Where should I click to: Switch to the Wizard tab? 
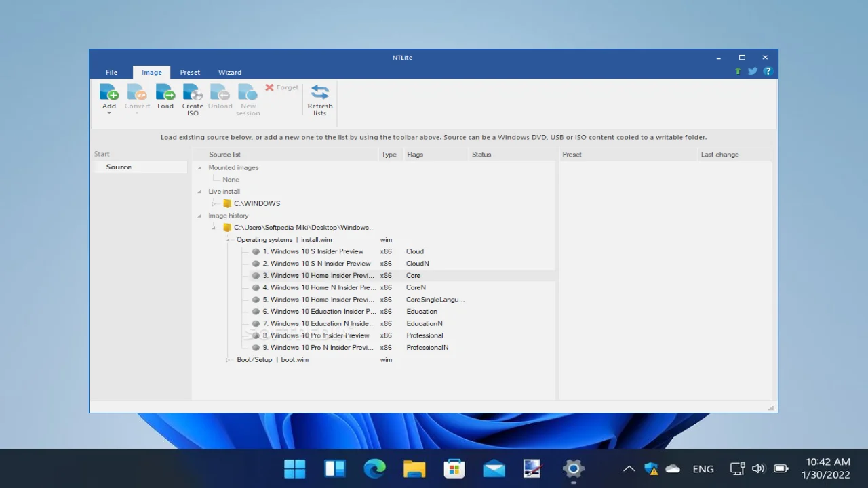point(230,72)
